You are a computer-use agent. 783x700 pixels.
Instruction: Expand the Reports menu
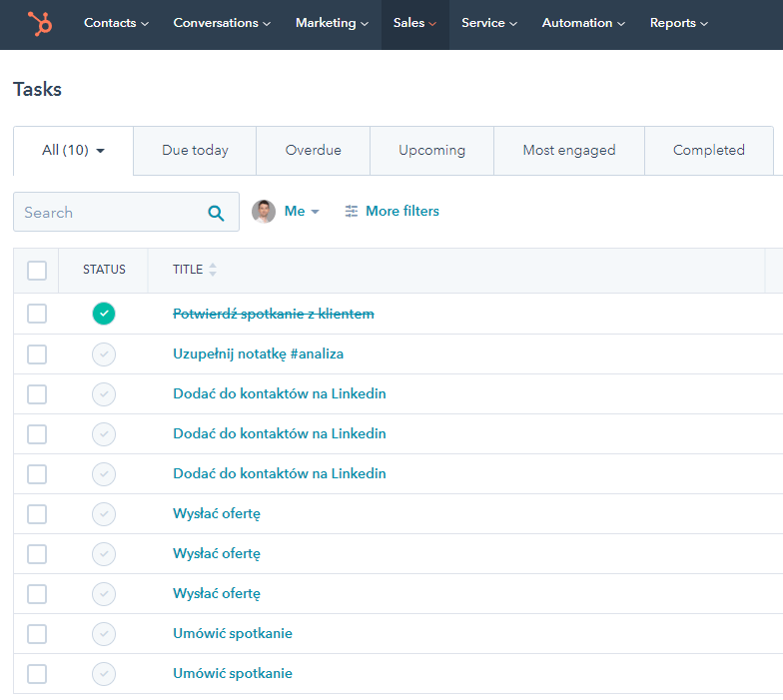[679, 23]
